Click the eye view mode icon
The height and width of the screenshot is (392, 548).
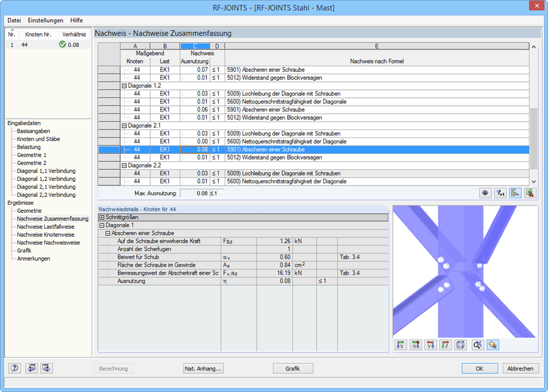coord(485,193)
